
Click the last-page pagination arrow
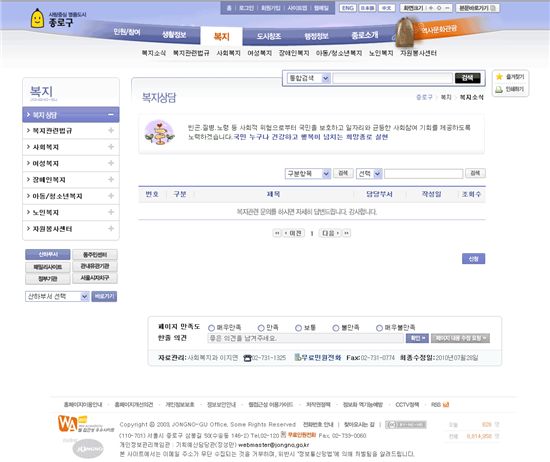(347, 233)
